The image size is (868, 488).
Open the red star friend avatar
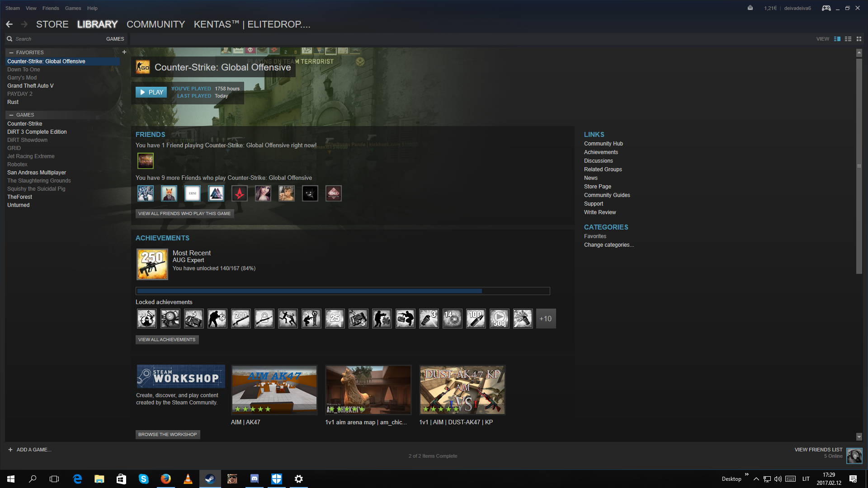[240, 193]
